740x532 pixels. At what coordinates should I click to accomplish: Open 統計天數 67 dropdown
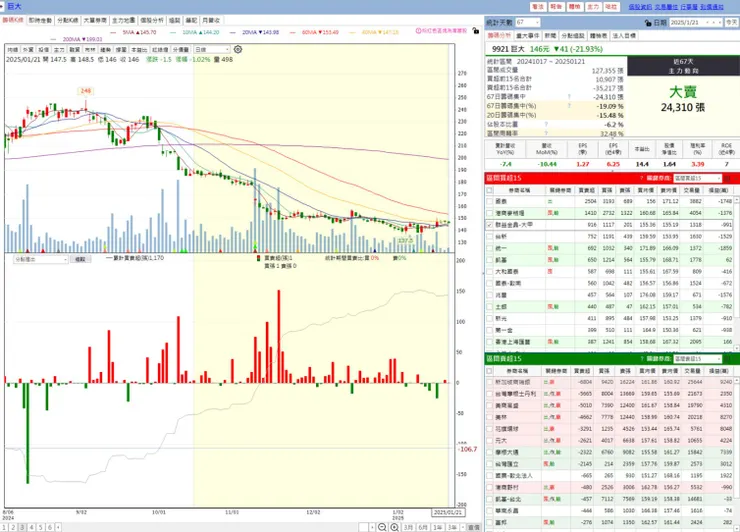pyautogui.click(x=528, y=22)
